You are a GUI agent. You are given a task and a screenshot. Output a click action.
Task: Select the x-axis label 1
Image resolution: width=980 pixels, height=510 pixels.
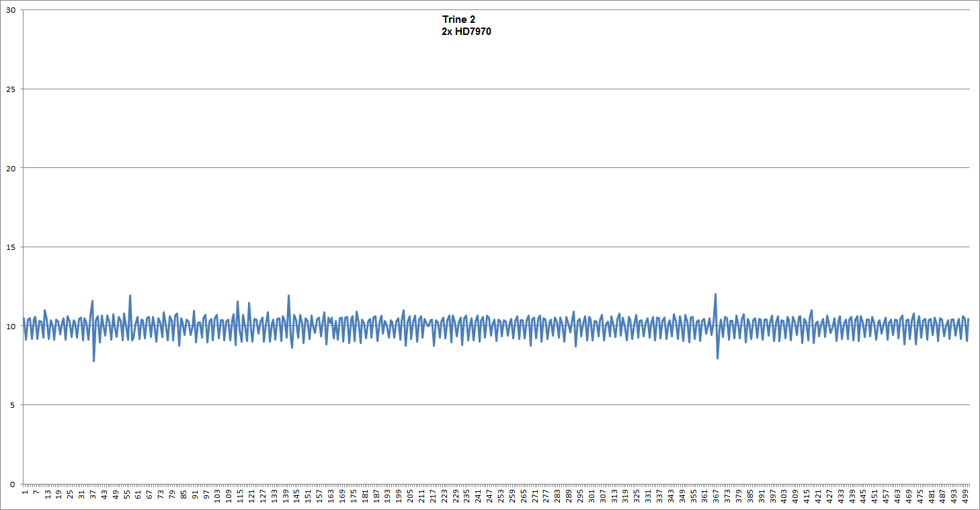(x=24, y=493)
